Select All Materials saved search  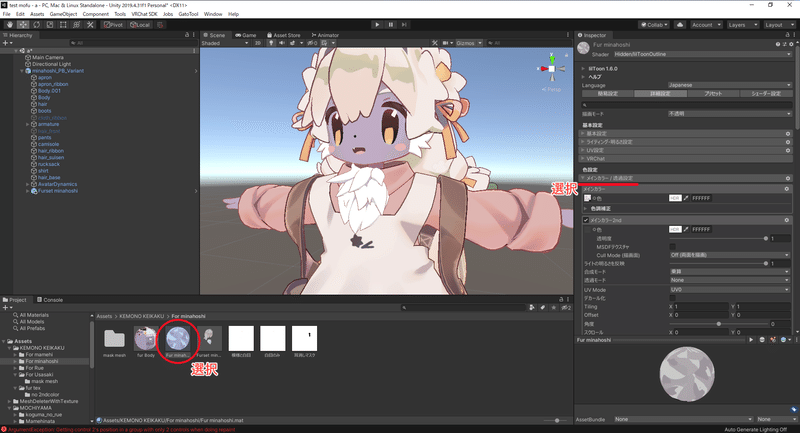tap(34, 315)
